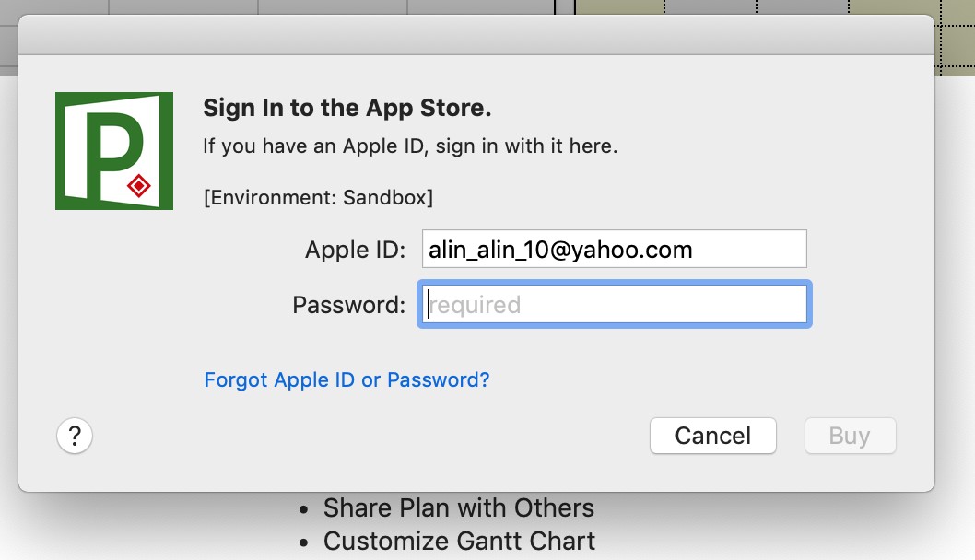Screen dimensions: 975x560
Task: Click the sign-in dialog's title bar
Action: [476, 35]
